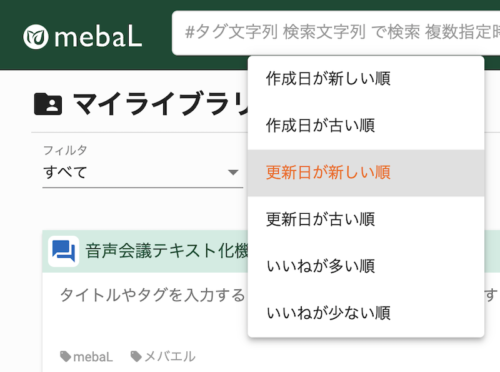
Task: Select 作成日が新しい順 sort option
Action: click(x=366, y=79)
